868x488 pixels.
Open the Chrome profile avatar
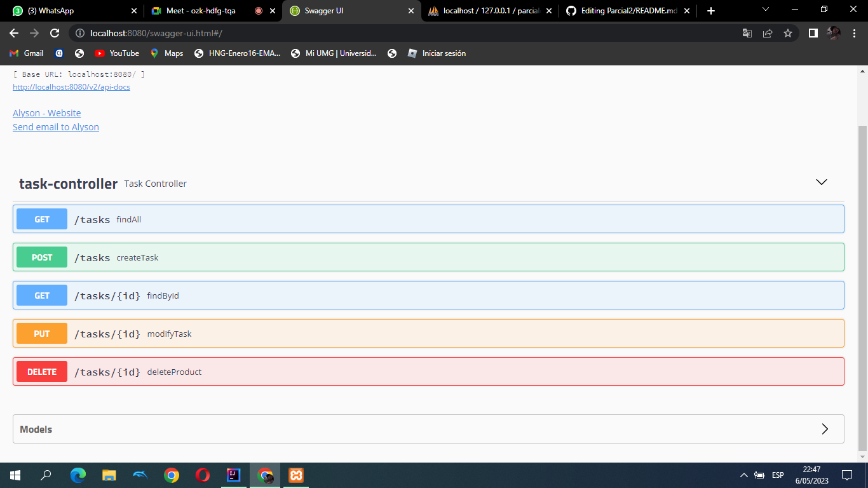(x=834, y=33)
